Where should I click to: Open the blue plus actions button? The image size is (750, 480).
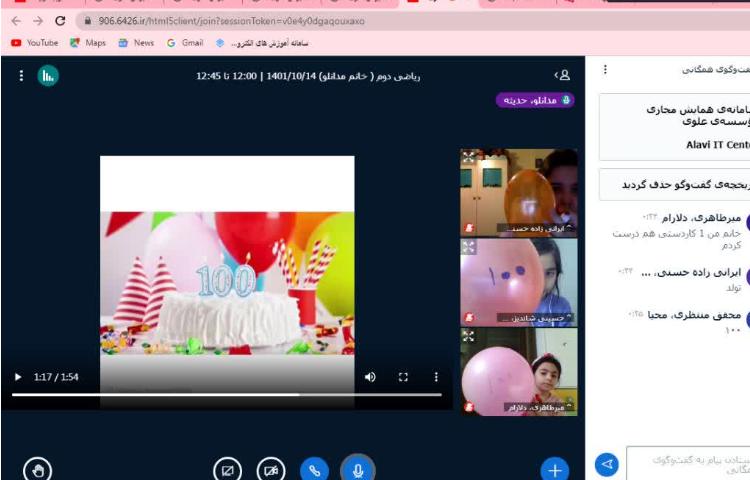(554, 468)
